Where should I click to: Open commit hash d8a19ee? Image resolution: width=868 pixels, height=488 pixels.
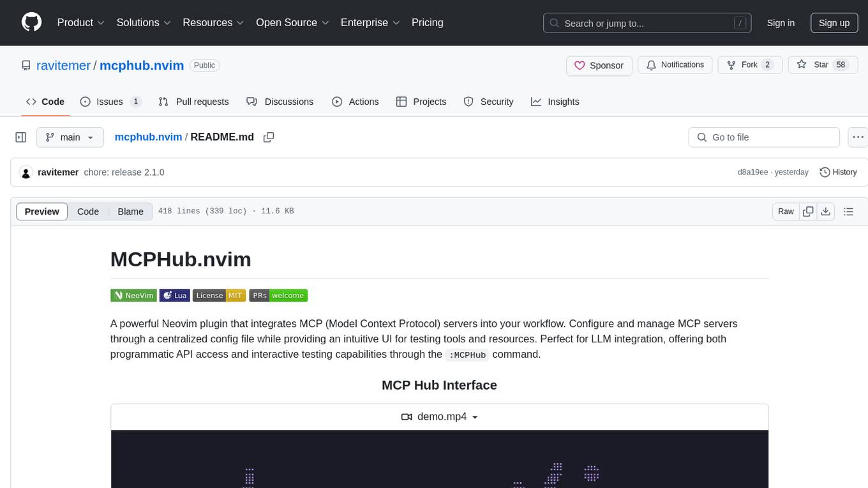coord(752,172)
